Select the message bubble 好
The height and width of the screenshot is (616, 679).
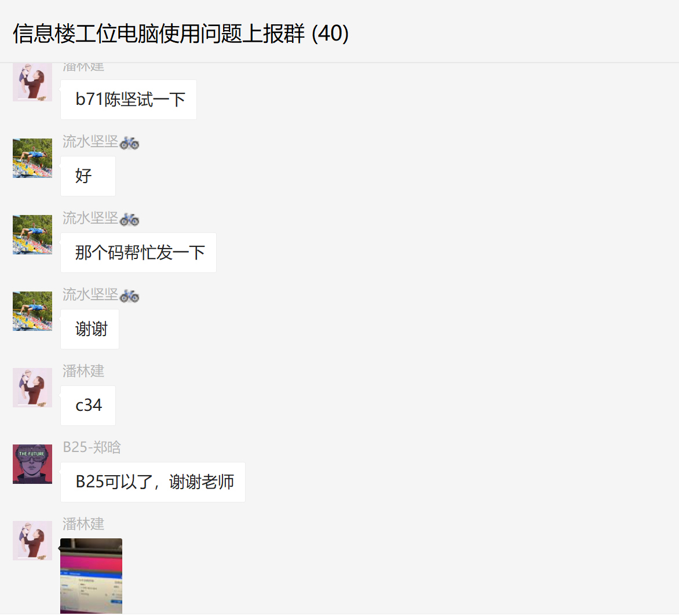click(88, 176)
